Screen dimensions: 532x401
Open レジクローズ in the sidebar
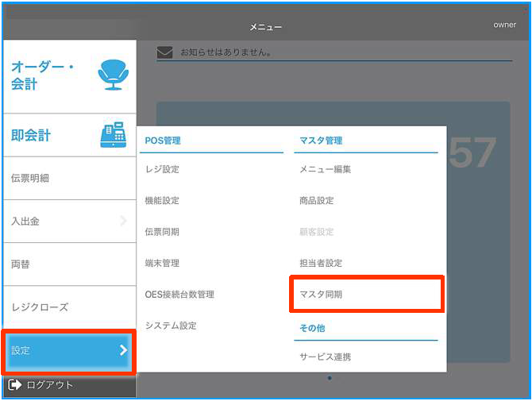click(40, 307)
